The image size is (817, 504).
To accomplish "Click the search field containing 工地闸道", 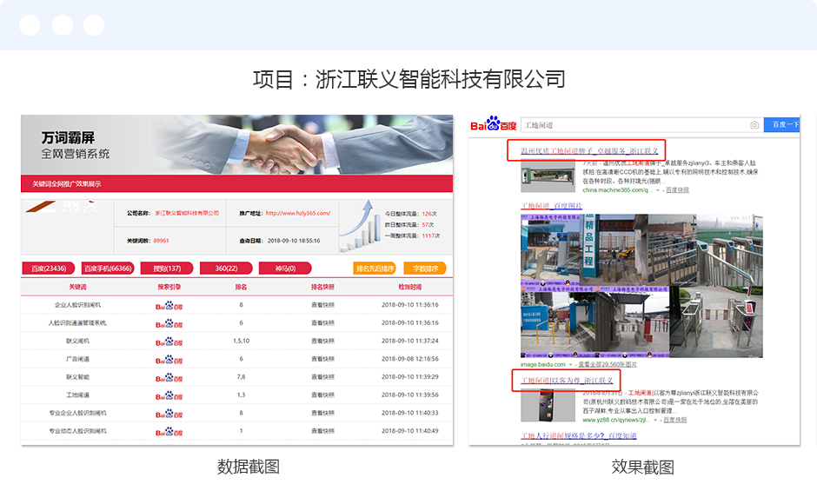I will pos(633,125).
